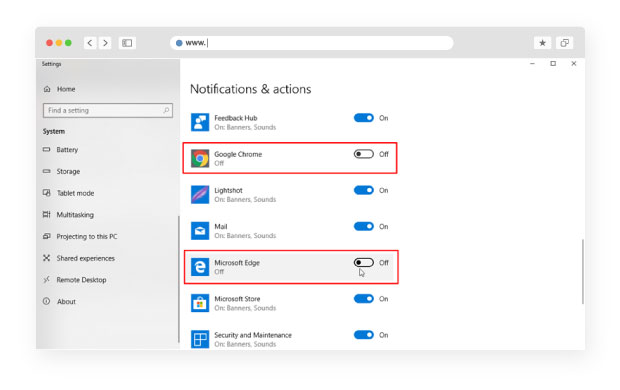Open the browser tabs overview icon
620x390 pixels.
pos(565,43)
